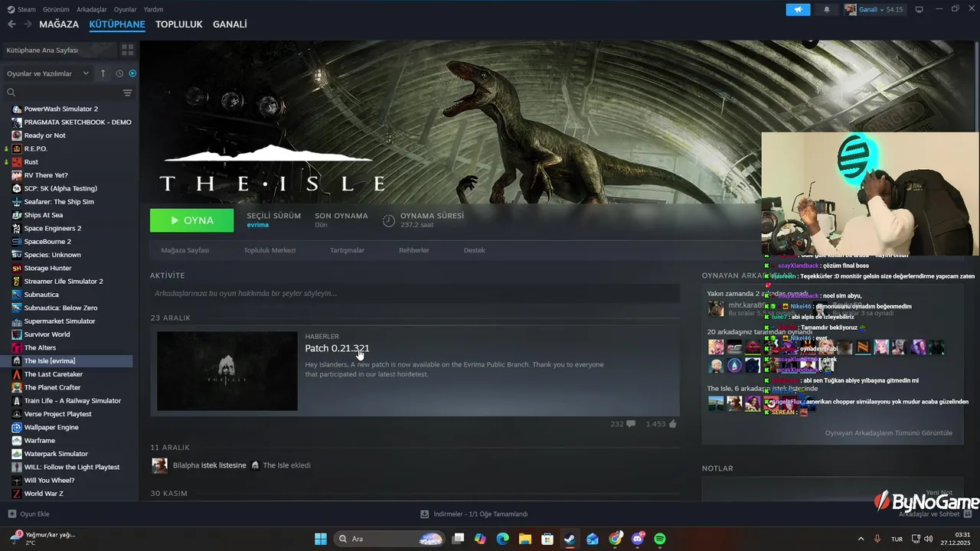Open the Yardım menu
The width and height of the screenshot is (980, 551).
pos(154,9)
